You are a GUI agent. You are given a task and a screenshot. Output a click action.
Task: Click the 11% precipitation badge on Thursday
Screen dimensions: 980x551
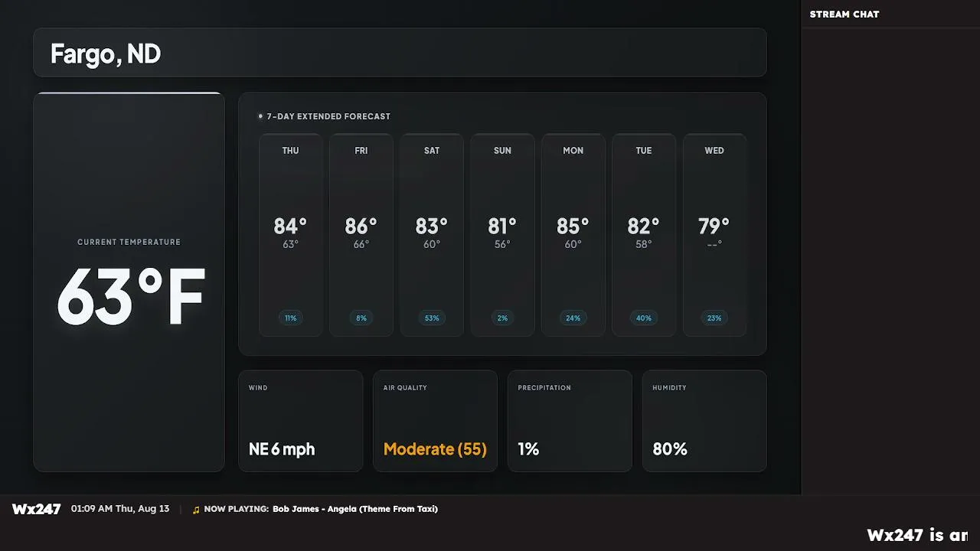tap(291, 318)
